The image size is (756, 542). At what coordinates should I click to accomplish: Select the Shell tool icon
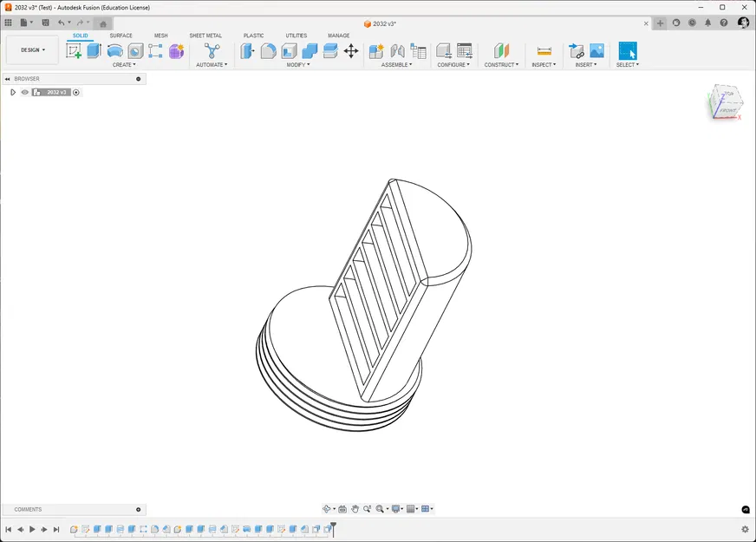(289, 50)
